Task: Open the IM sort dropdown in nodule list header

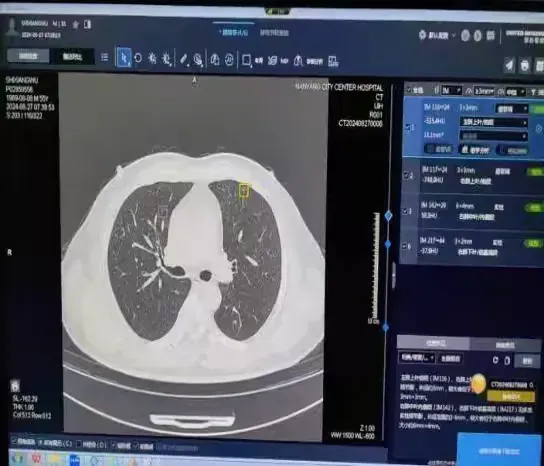Action: coord(451,91)
